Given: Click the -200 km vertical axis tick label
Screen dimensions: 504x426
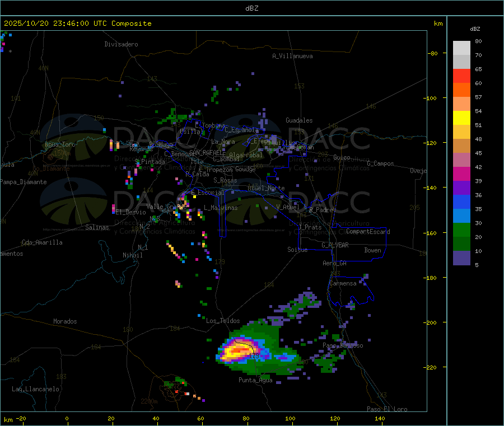Looking at the screenshot, I should (x=430, y=322).
